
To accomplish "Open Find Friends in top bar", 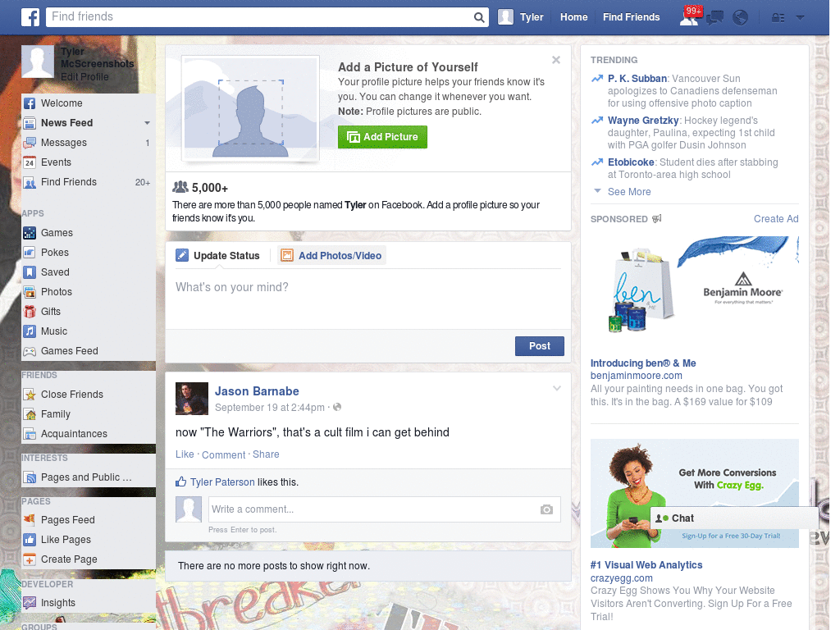I will point(631,17).
